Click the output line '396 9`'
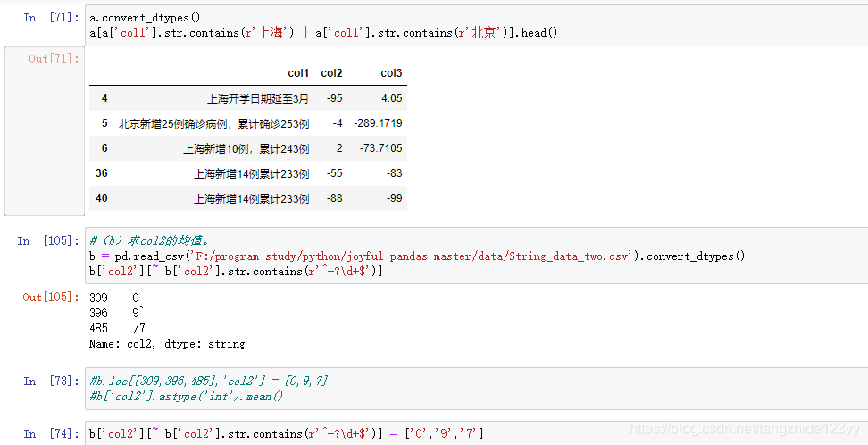Viewport: 868px width, 445px height. click(116, 313)
